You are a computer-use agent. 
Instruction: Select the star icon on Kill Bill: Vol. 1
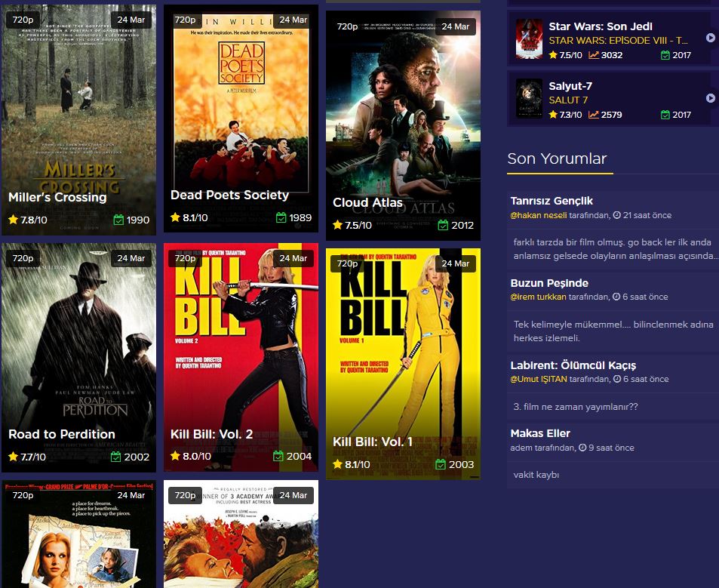[337, 464]
